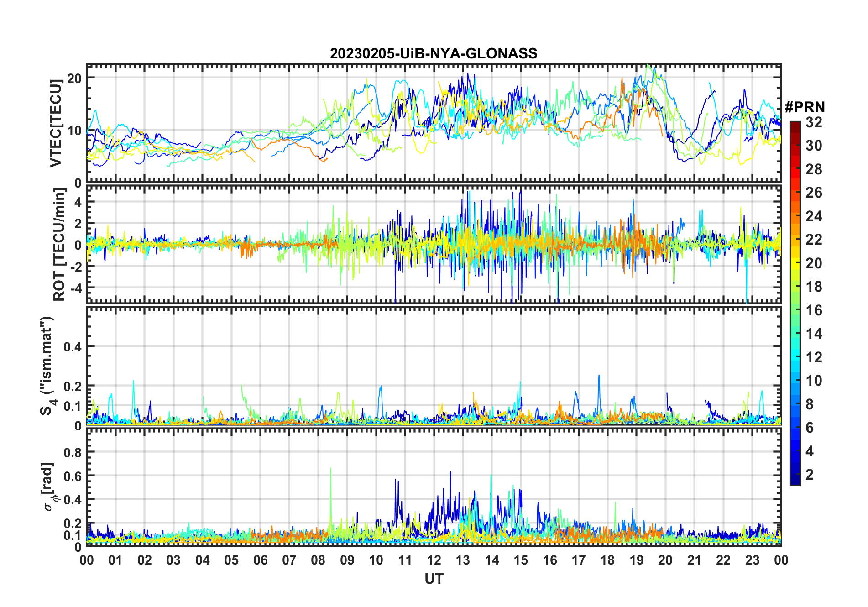Image resolution: width=868 pixels, height=607 pixels.
Task: Click the "-4" tick on ROT axis
Action: pos(75,288)
